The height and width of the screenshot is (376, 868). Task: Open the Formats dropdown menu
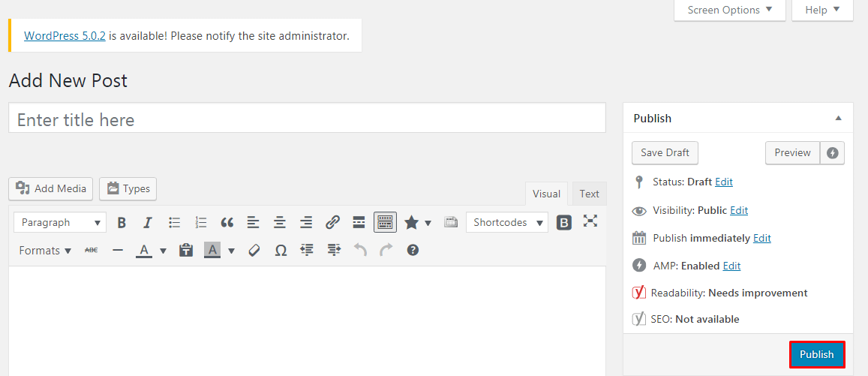tap(45, 251)
